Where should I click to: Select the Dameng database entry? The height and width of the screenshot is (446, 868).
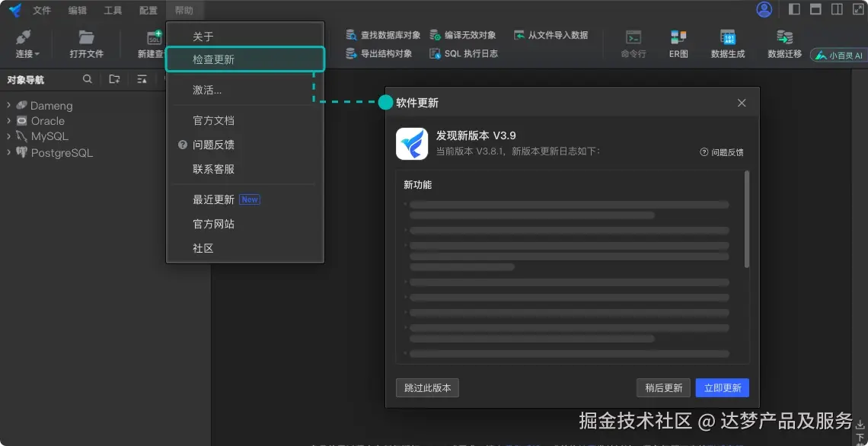52,105
